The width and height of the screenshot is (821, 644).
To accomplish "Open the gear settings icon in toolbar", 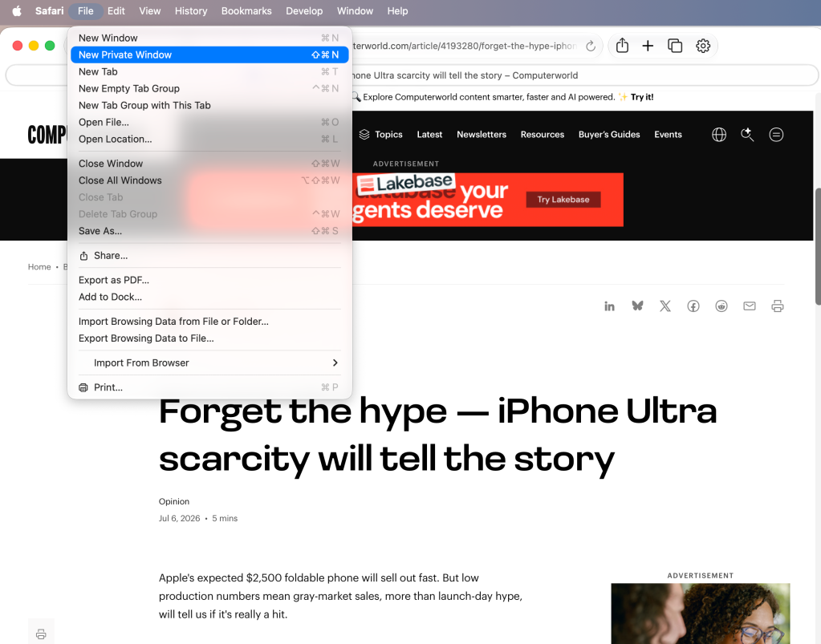I will pos(703,46).
